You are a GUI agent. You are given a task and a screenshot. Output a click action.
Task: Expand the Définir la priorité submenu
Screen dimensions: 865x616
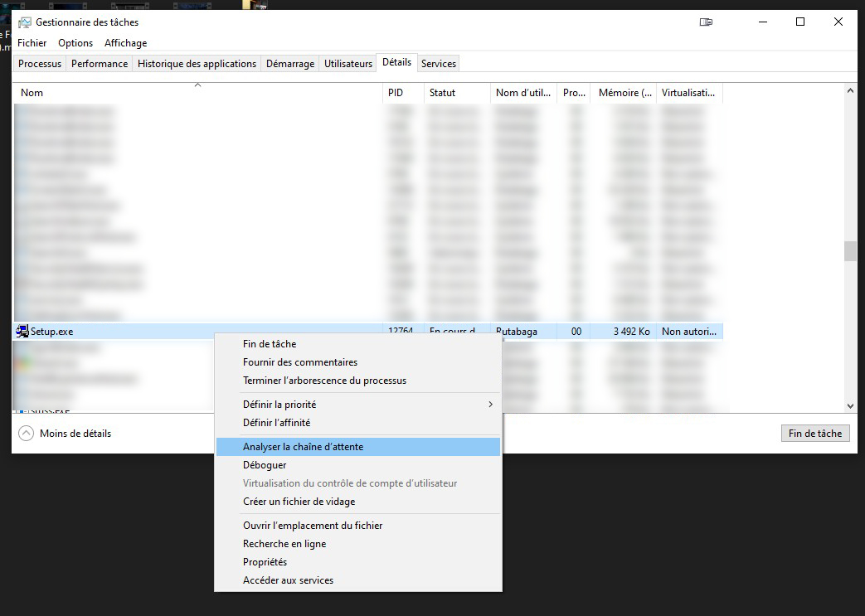pyautogui.click(x=489, y=405)
